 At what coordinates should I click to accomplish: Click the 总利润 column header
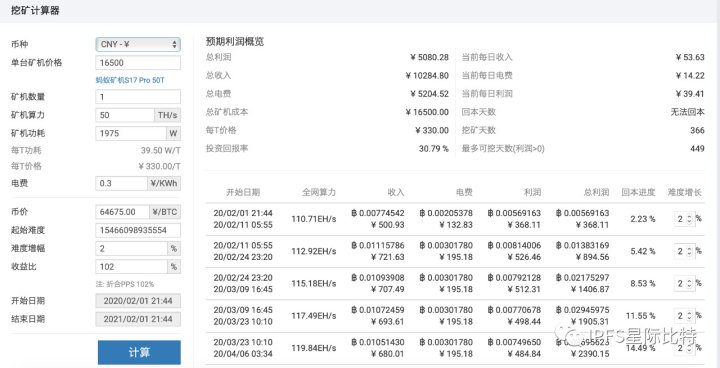[x=596, y=192]
